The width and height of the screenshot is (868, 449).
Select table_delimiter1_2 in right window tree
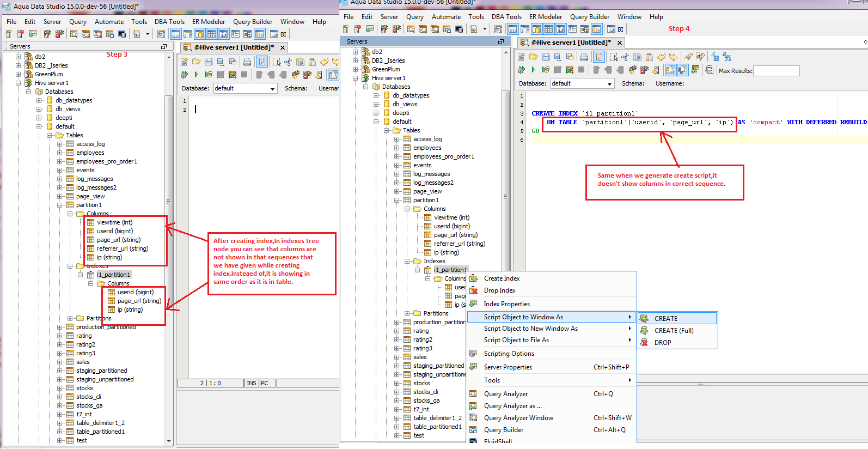coord(437,418)
